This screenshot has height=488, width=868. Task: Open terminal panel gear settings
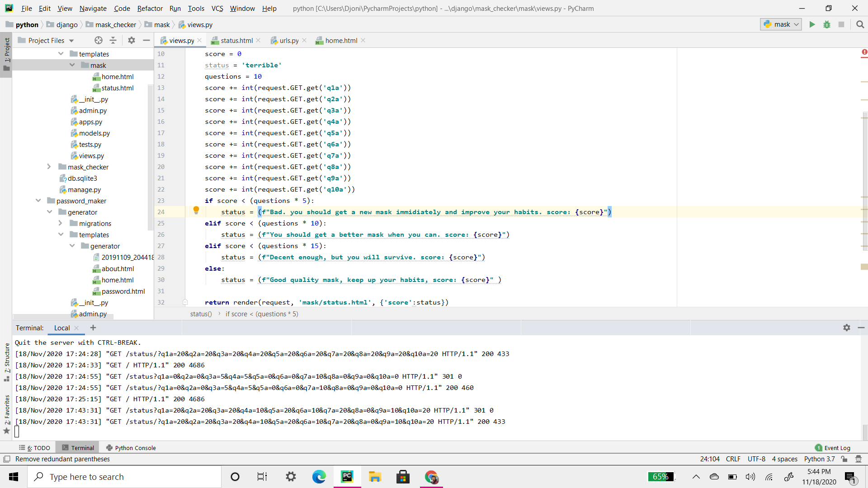coord(846,328)
